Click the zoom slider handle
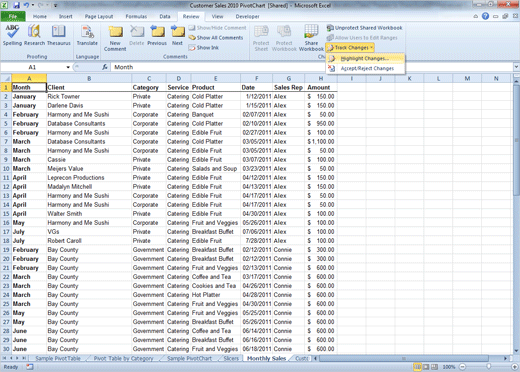Image resolution: width=520 pixels, height=372 pixels. pyautogui.click(x=488, y=367)
